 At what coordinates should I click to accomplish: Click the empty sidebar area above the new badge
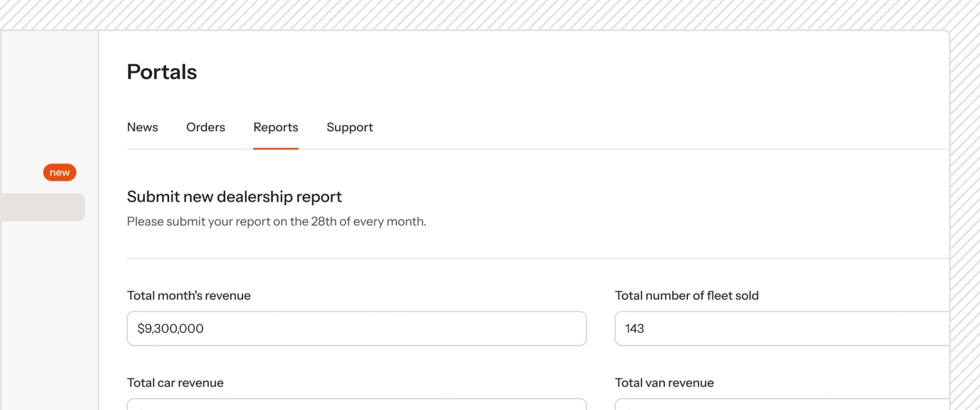click(x=49, y=96)
